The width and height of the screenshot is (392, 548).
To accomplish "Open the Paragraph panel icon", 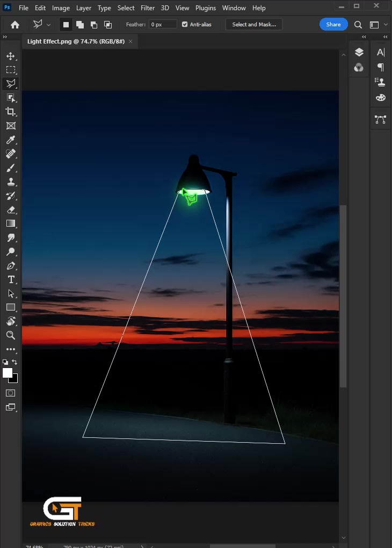I will tap(381, 67).
